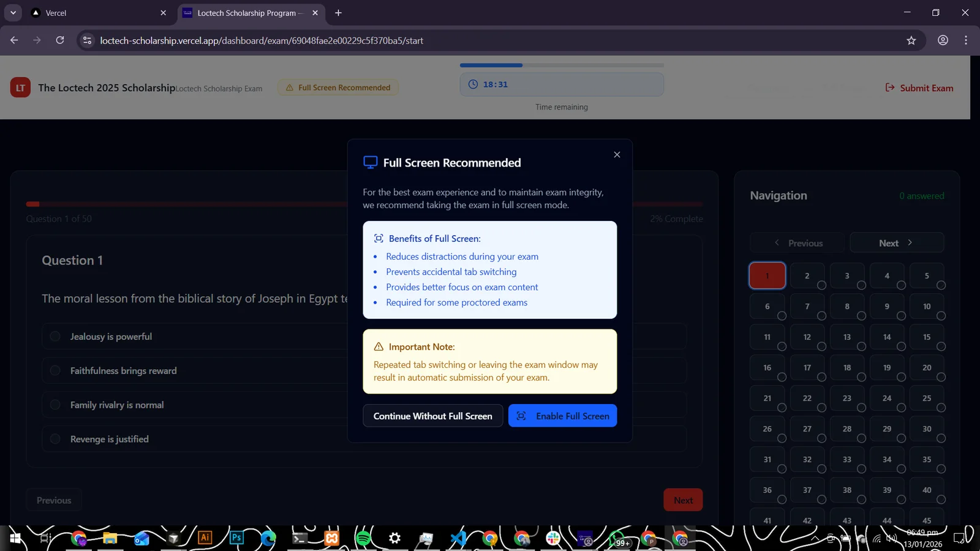Open Microsoft Edge from taskbar
The image size is (980, 551).
268,538
